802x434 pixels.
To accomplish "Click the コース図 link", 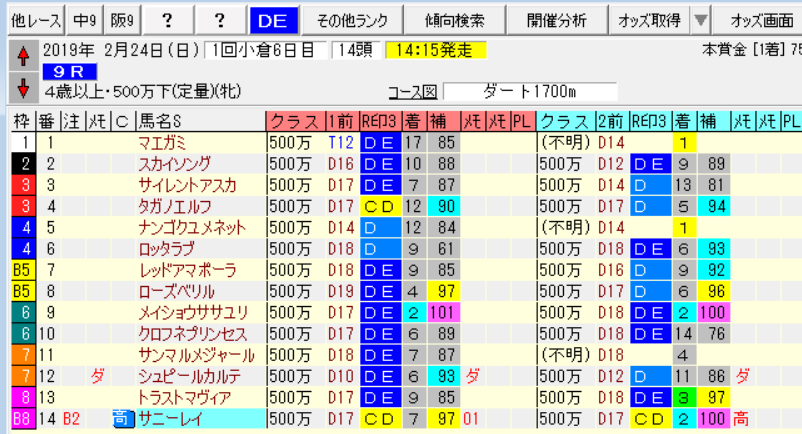I will click(x=413, y=92).
